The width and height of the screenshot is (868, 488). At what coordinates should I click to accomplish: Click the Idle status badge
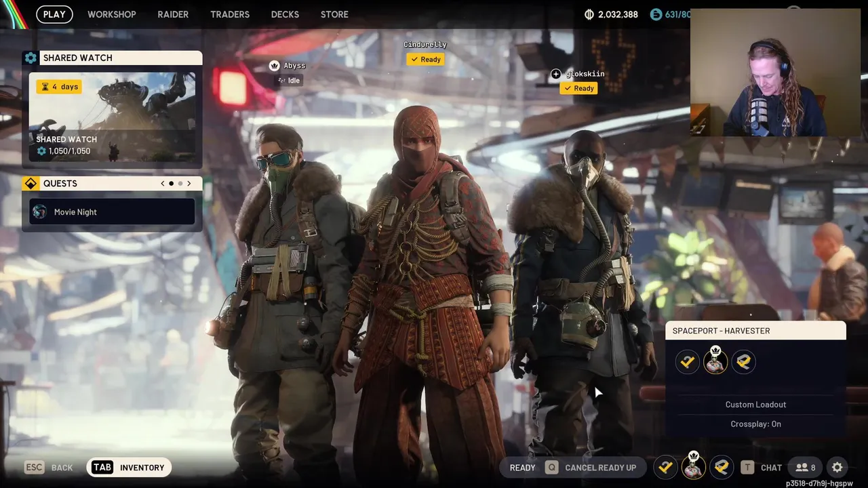[289, 81]
